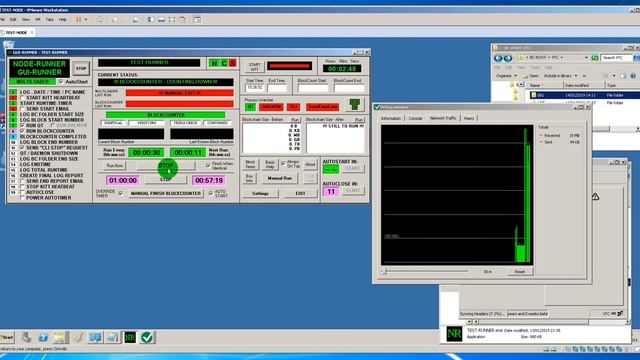Click STOP button beside NODE-RUNNER logo

coord(81,68)
